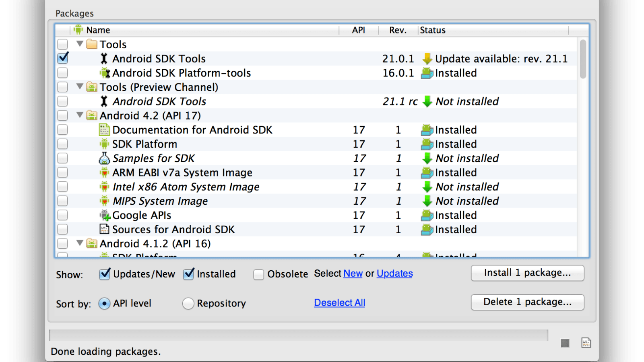Click the Android robot icon for SDK Platform-tools
This screenshot has width=644, height=362.
(x=105, y=73)
